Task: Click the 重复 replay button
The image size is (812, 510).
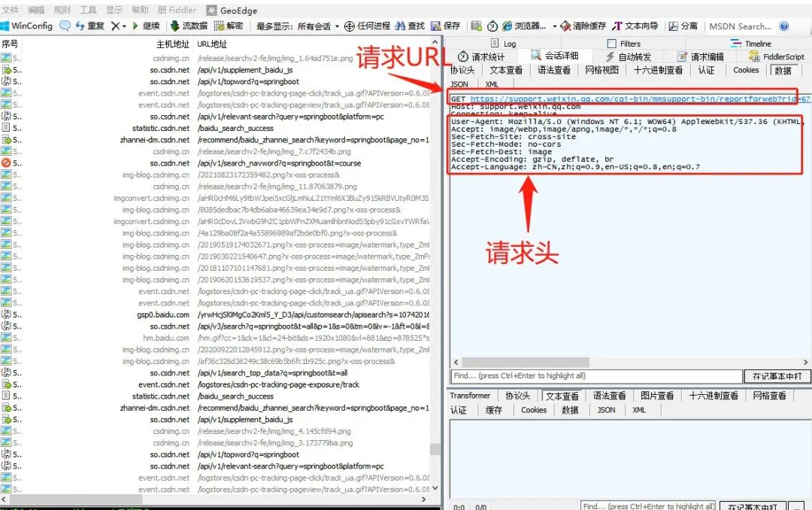Action: (x=89, y=26)
